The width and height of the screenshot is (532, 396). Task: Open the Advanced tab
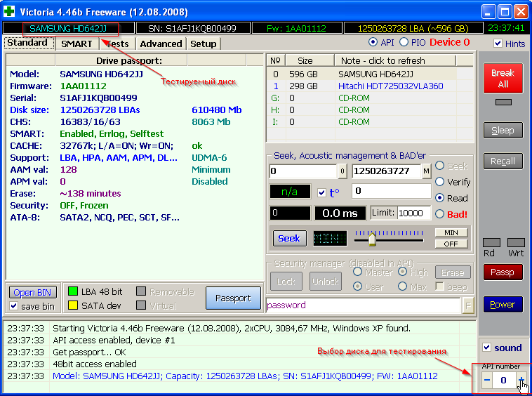161,44
